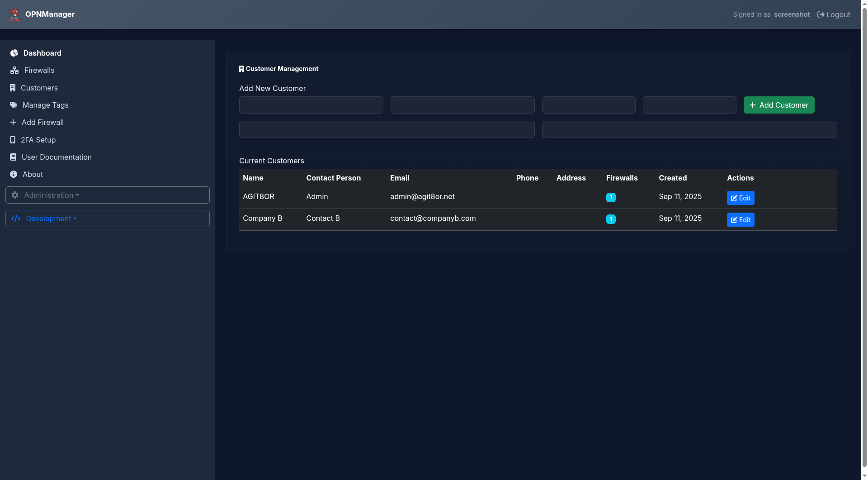
Task: Click the firewall count badge for Company B
Action: (x=610, y=219)
